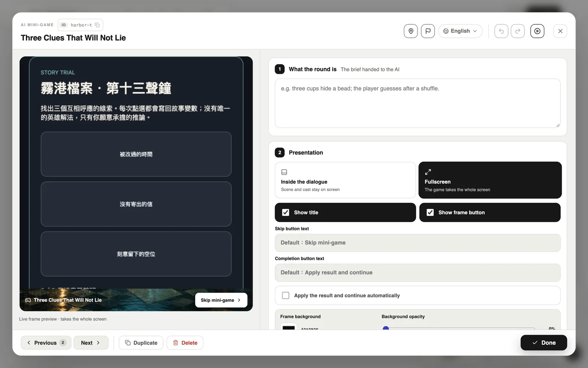The height and width of the screenshot is (368, 588).
Task: Click the step 1 number badge
Action: 280,69
